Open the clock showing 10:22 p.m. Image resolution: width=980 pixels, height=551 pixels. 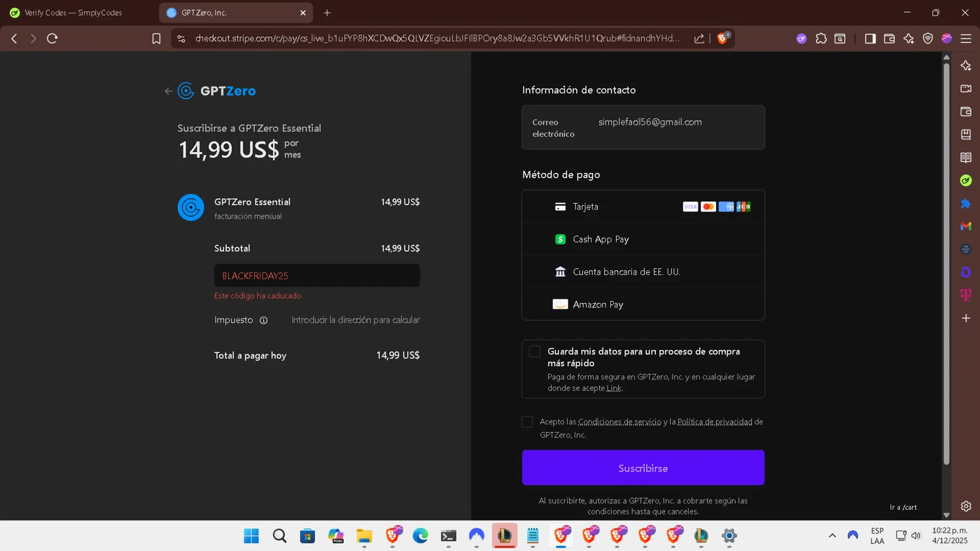pyautogui.click(x=950, y=536)
